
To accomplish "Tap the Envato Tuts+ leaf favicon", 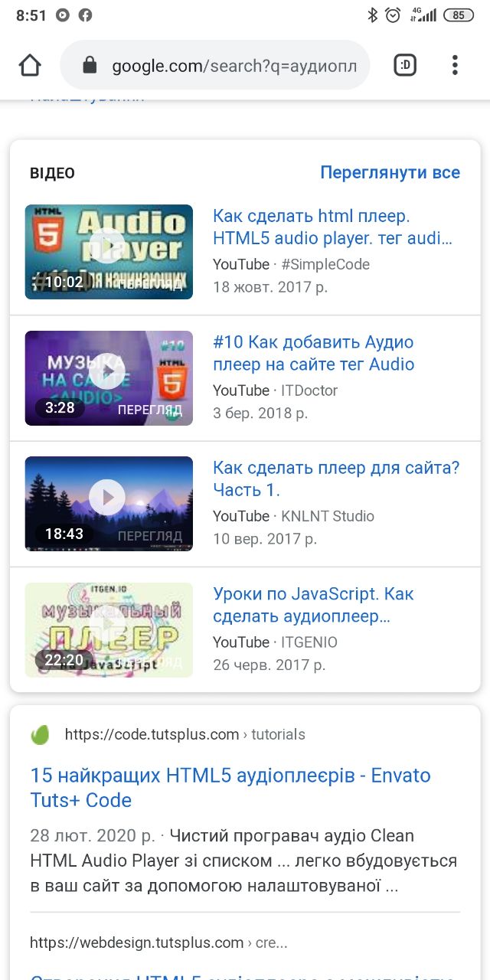I will tap(40, 735).
